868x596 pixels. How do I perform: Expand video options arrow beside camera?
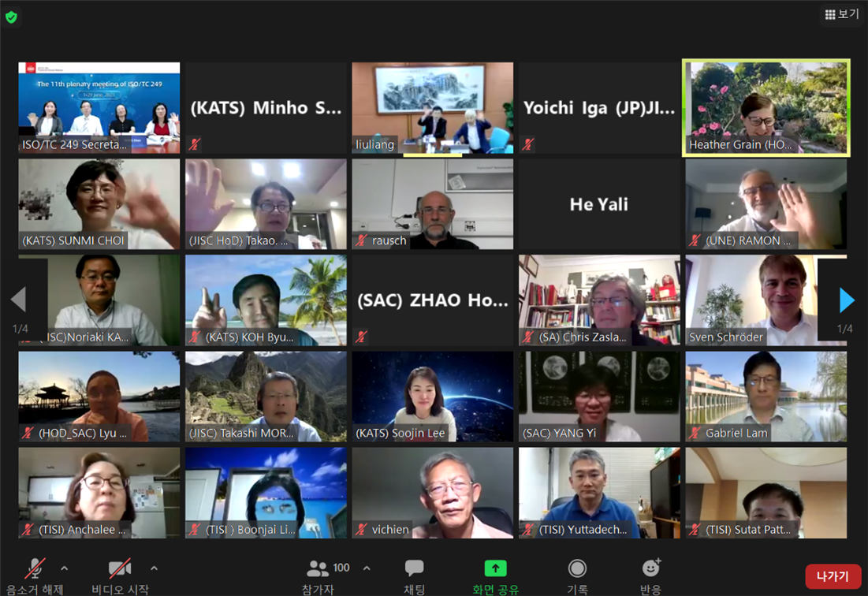[x=154, y=568]
